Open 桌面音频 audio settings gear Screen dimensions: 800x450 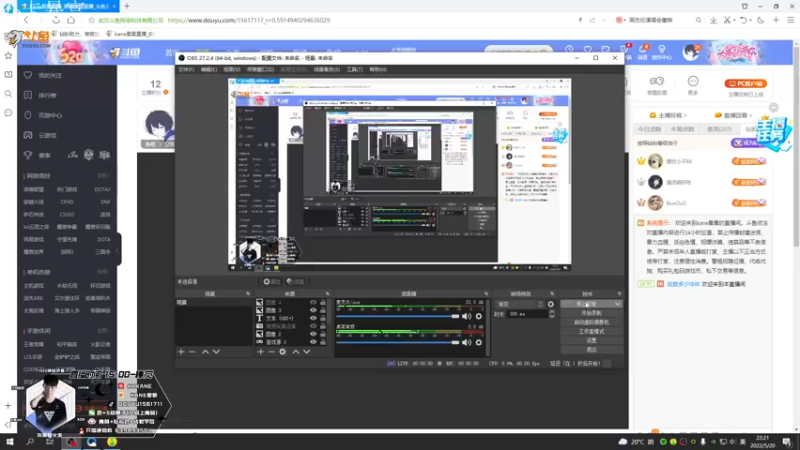point(479,342)
